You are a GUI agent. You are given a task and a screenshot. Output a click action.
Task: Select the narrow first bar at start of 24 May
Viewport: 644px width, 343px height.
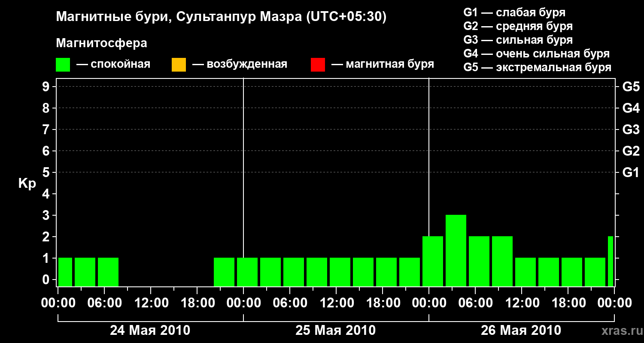point(65,272)
